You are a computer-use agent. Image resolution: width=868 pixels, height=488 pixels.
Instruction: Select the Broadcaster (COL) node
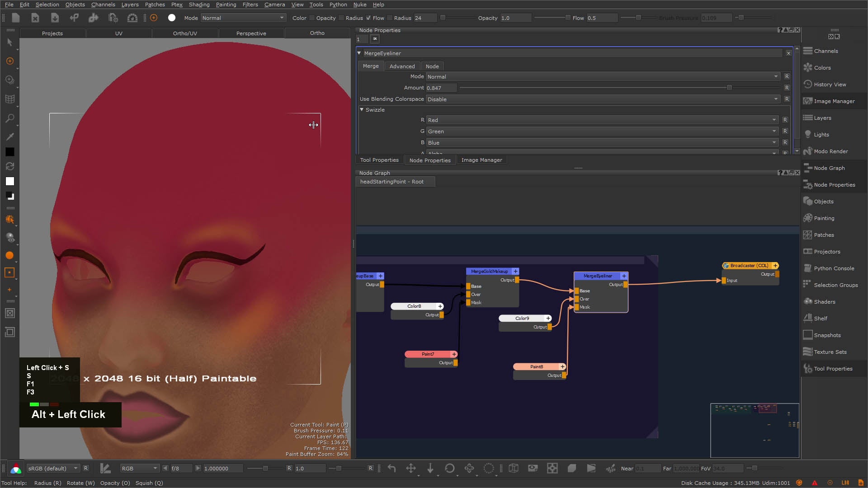coord(749,266)
